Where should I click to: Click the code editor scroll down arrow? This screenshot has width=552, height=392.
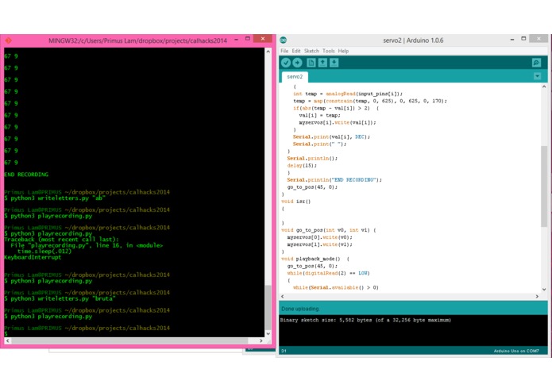[x=544, y=290]
